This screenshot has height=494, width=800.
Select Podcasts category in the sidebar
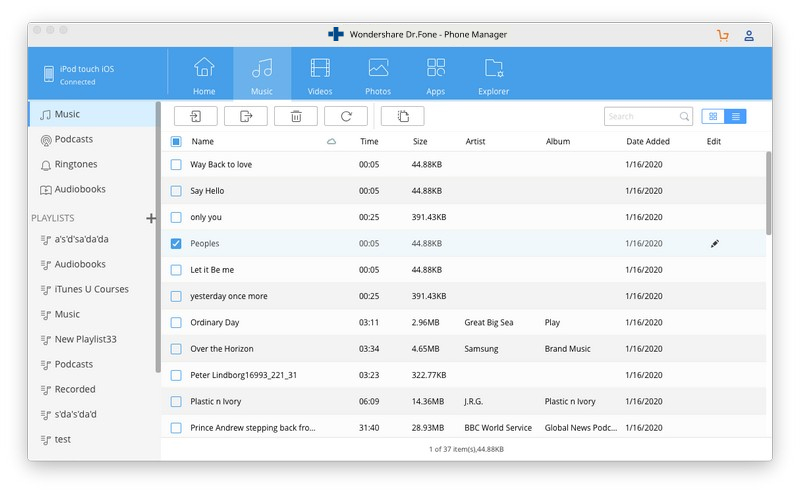pos(92,139)
